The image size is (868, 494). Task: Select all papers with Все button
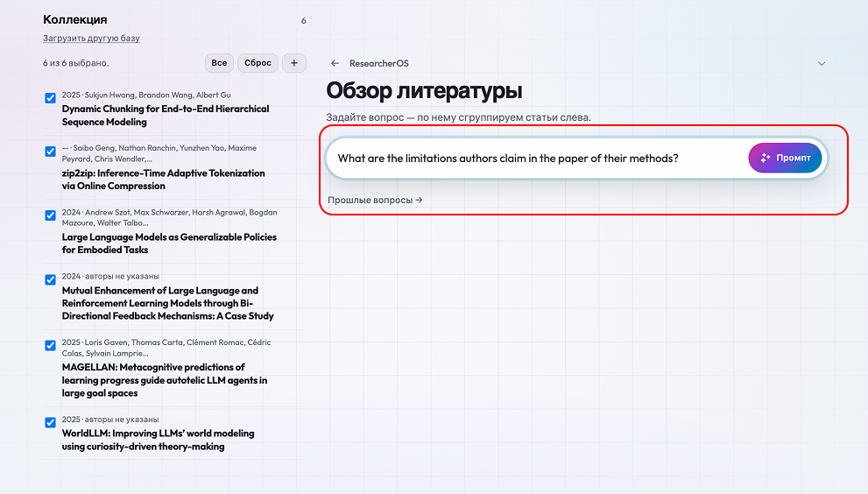pyautogui.click(x=219, y=63)
